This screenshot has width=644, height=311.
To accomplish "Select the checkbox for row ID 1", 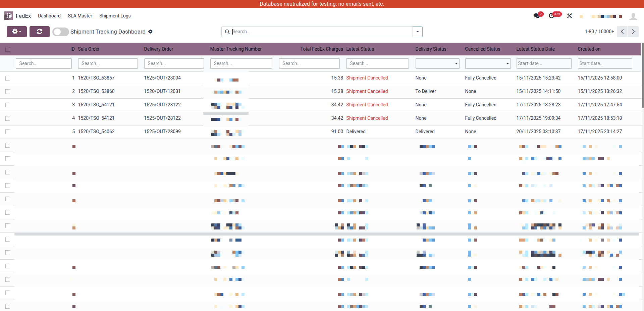I will pyautogui.click(x=8, y=78).
